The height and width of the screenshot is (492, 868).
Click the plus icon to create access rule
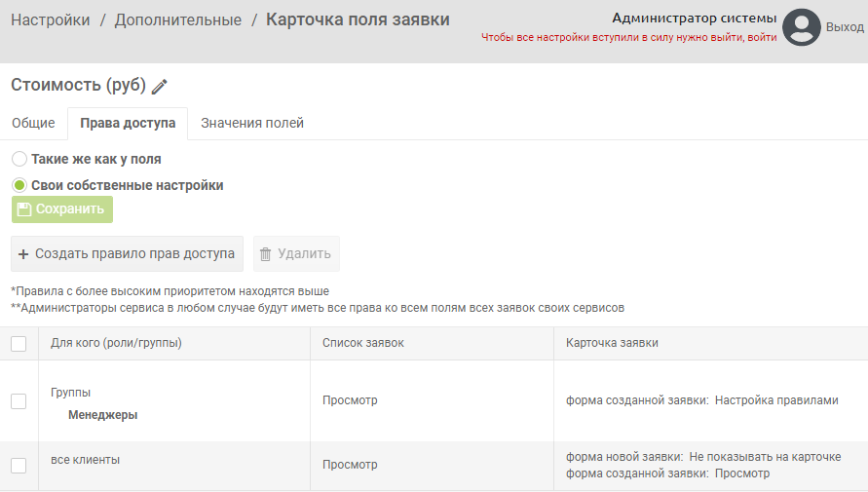coord(23,254)
